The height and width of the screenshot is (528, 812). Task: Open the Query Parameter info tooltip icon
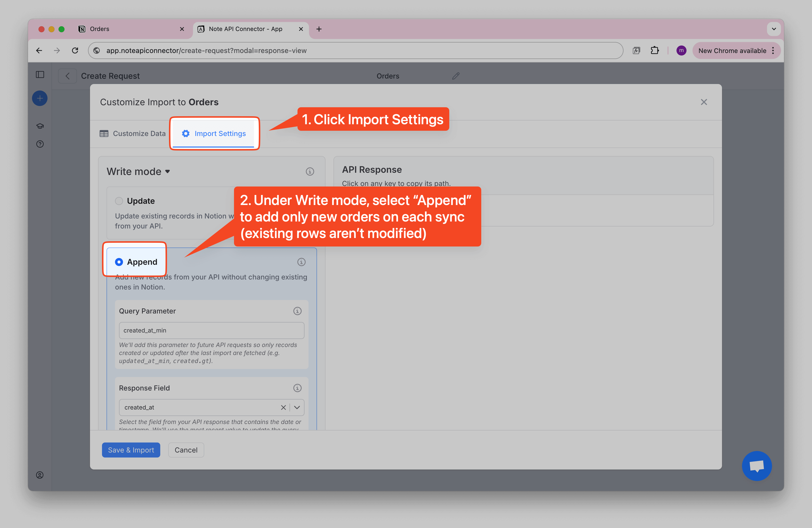pos(297,311)
